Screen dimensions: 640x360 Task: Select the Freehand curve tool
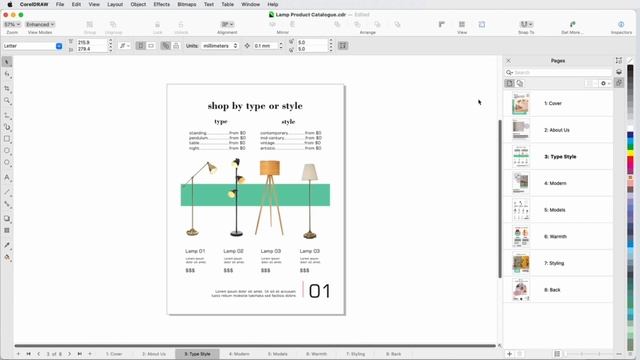tap(7, 116)
